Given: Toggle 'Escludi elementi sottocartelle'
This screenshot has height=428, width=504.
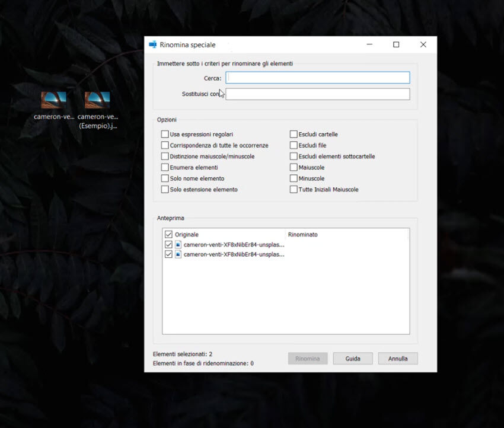Looking at the screenshot, I should [294, 156].
